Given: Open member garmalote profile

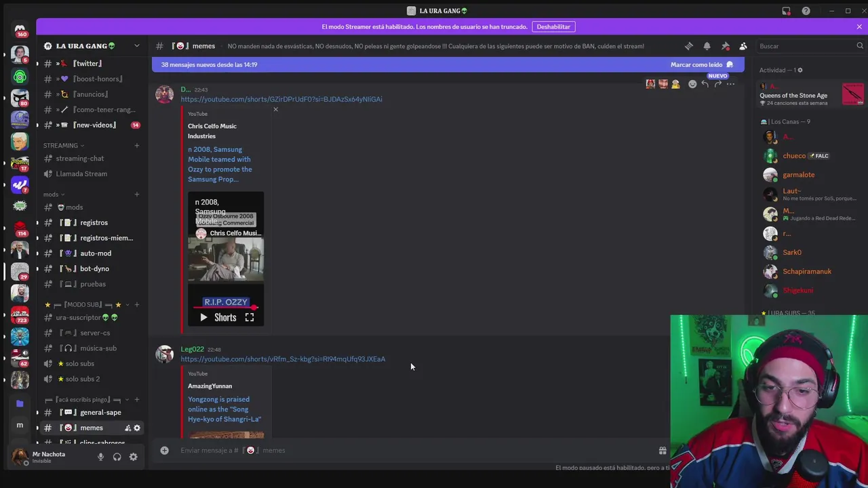Looking at the screenshot, I should click(x=799, y=175).
